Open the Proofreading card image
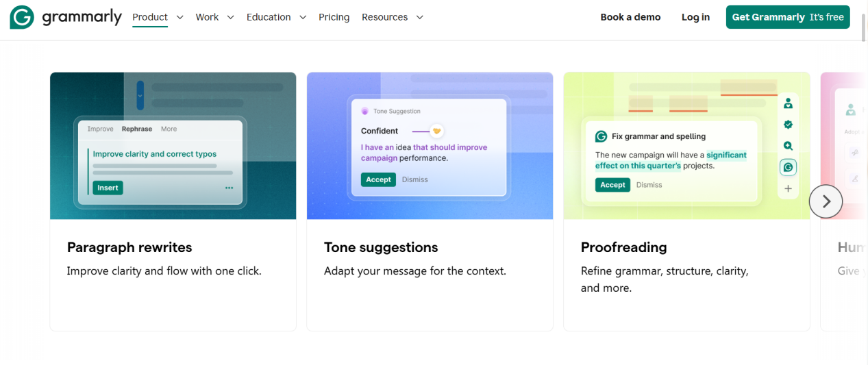 [x=686, y=146]
